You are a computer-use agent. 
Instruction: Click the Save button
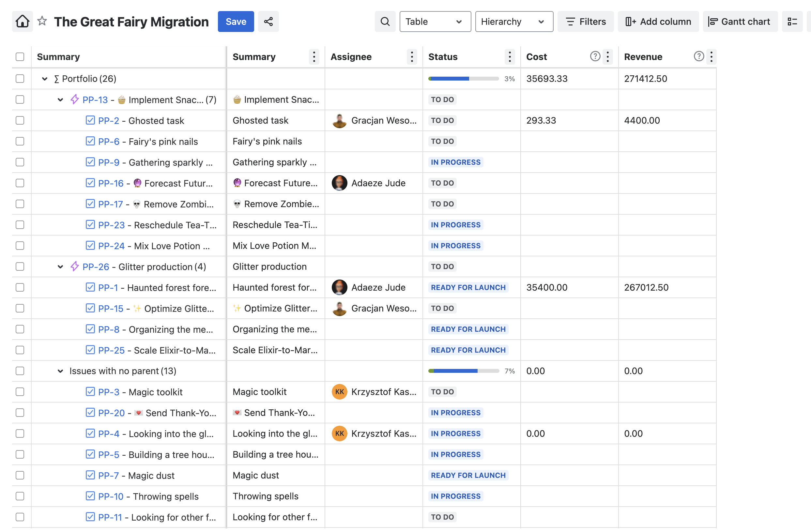(236, 21)
